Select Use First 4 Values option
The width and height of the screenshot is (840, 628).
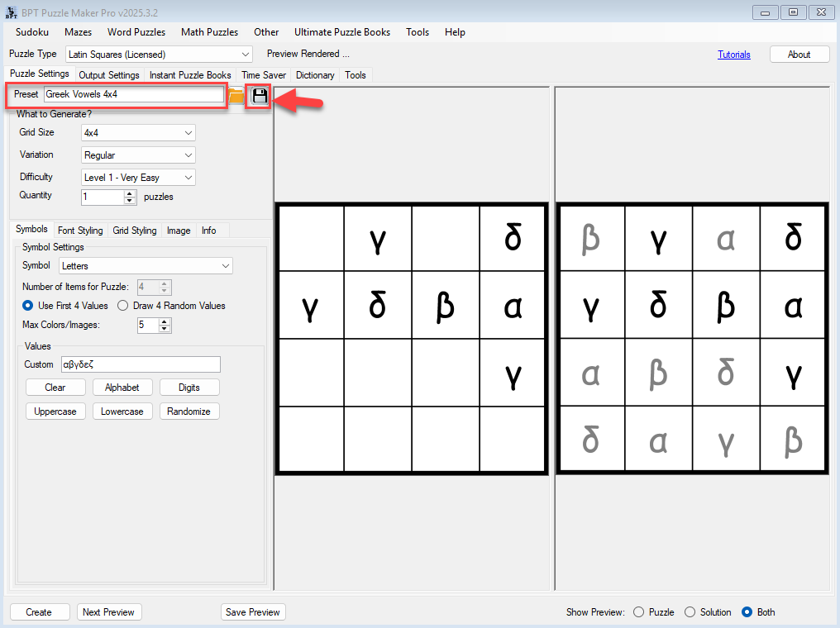[28, 306]
